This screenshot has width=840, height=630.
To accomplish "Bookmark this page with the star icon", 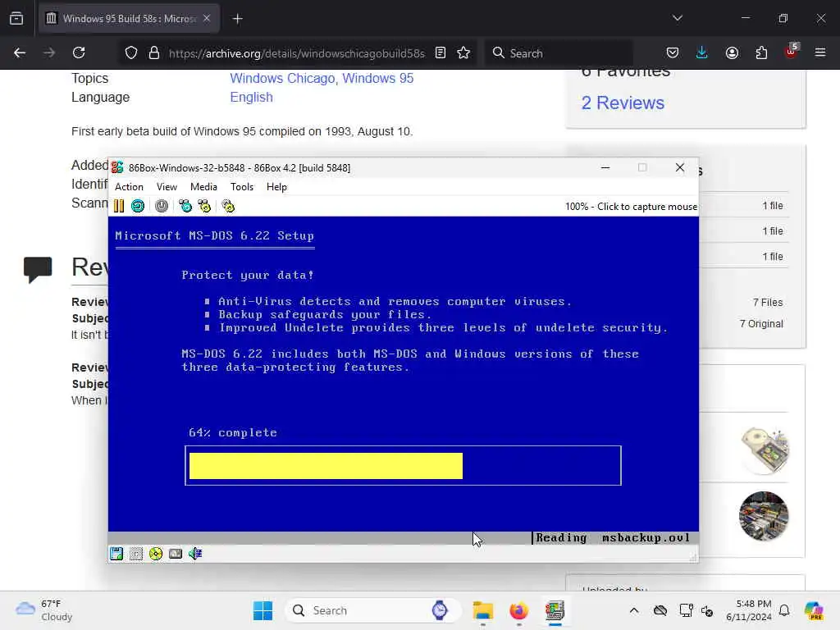I will coord(463,53).
